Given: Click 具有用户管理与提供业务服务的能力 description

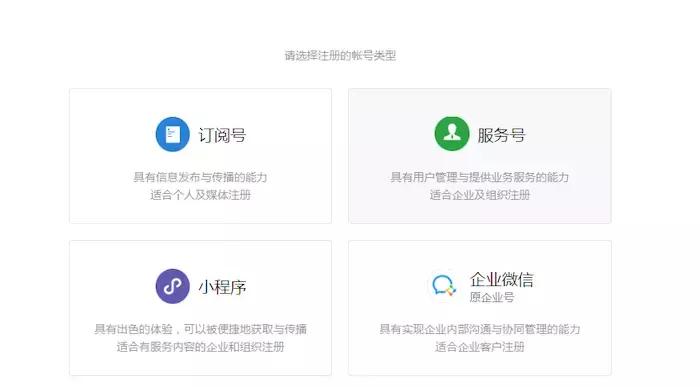Looking at the screenshot, I should pos(479,177).
